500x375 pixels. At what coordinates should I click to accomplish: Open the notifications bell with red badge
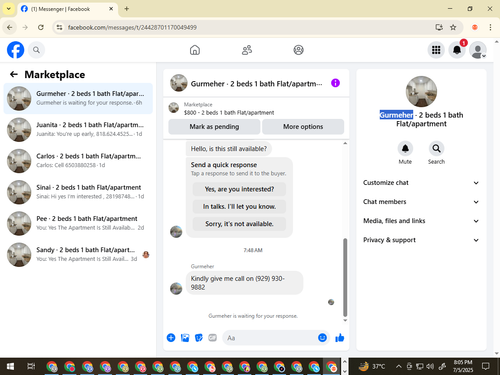[x=457, y=50]
